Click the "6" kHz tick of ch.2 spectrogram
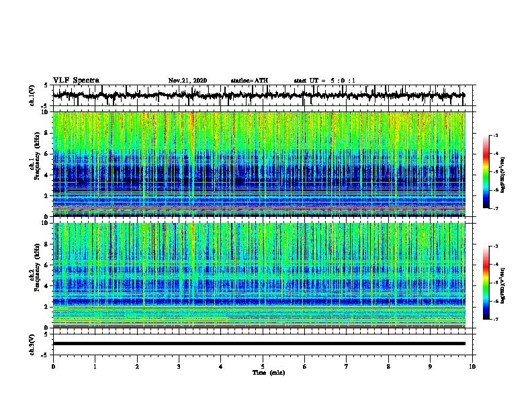The image size is (532, 411). [x=46, y=265]
